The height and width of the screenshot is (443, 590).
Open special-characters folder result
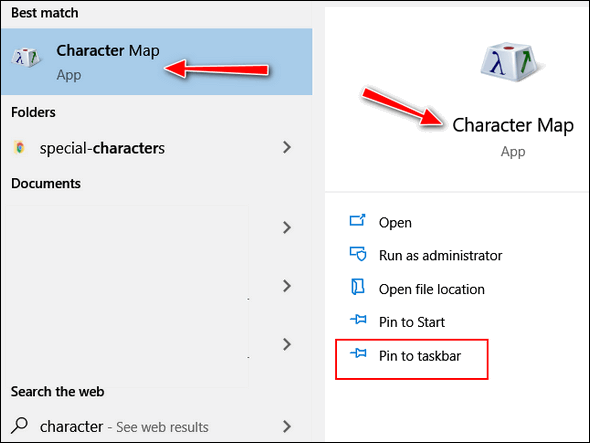click(x=157, y=148)
